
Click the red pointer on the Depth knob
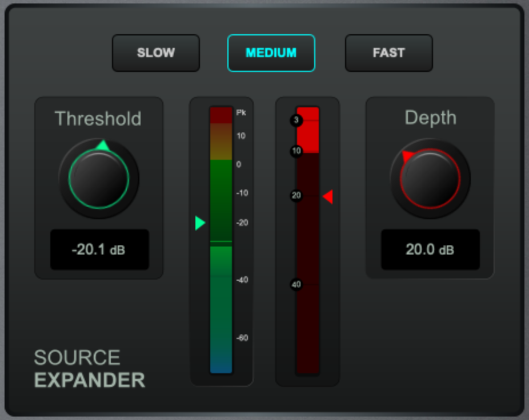(407, 155)
